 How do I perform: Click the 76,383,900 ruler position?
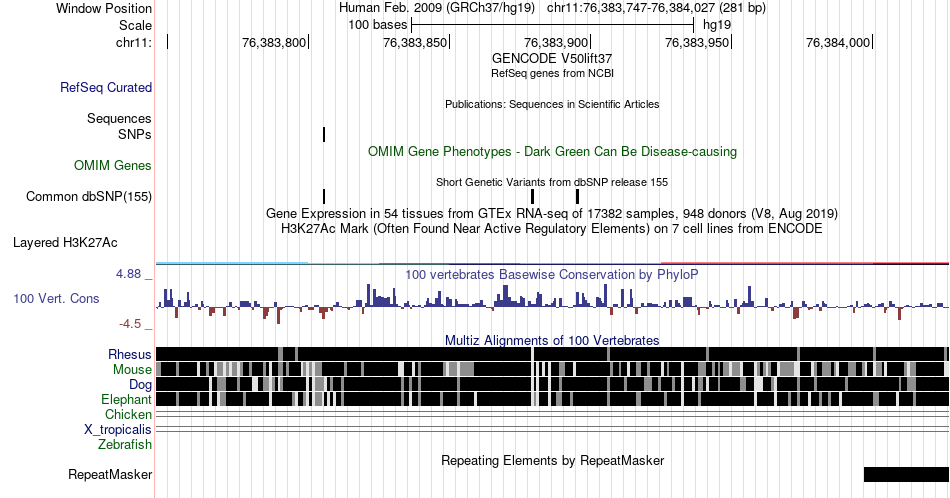tap(556, 42)
